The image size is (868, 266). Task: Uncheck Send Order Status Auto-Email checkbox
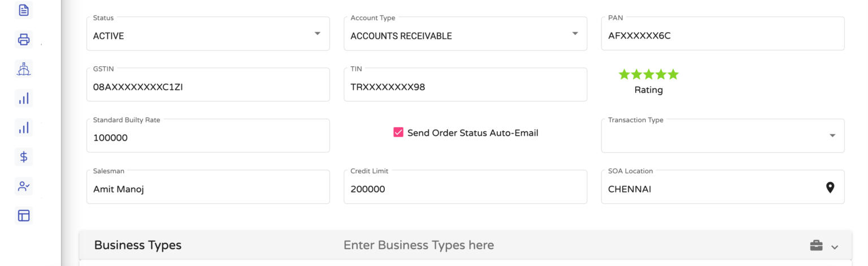click(x=398, y=132)
